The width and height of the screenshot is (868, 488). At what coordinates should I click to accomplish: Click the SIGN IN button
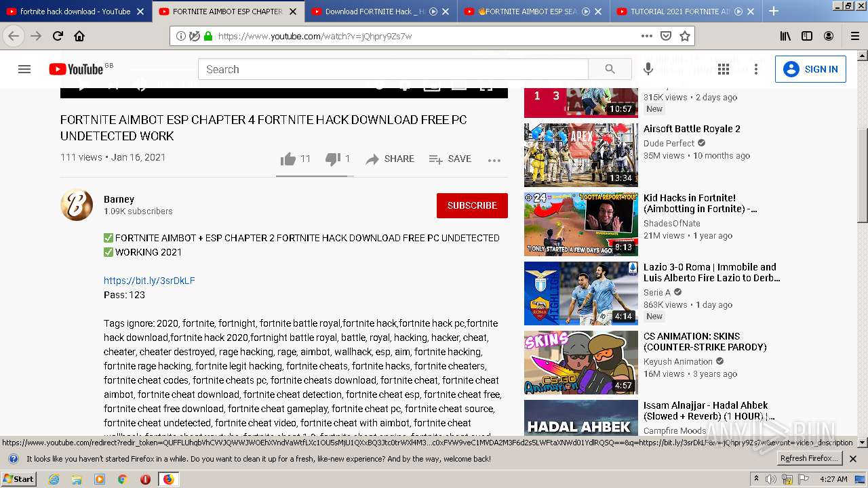click(810, 69)
